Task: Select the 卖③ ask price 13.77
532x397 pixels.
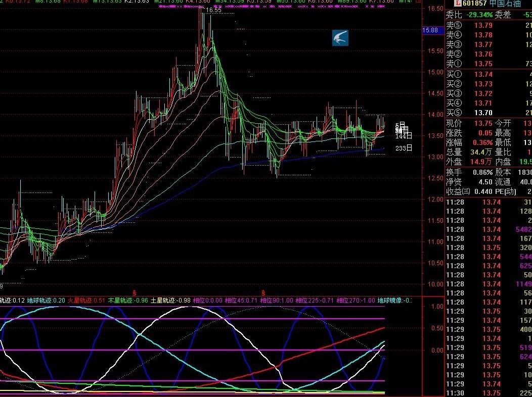Action: point(483,44)
